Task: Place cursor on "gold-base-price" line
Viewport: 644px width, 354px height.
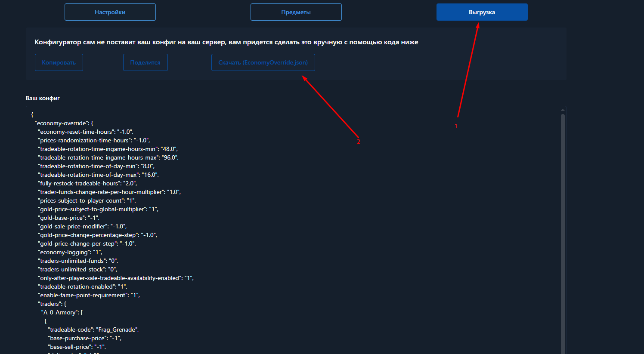Action: click(68, 218)
